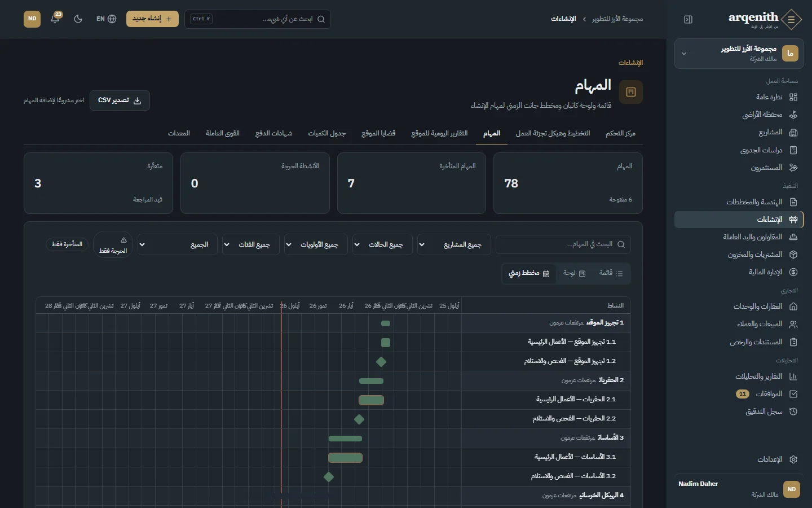Image resolution: width=812 pixels, height=508 pixels.
Task: Click the ND user avatar in top bar
Action: [x=32, y=19]
